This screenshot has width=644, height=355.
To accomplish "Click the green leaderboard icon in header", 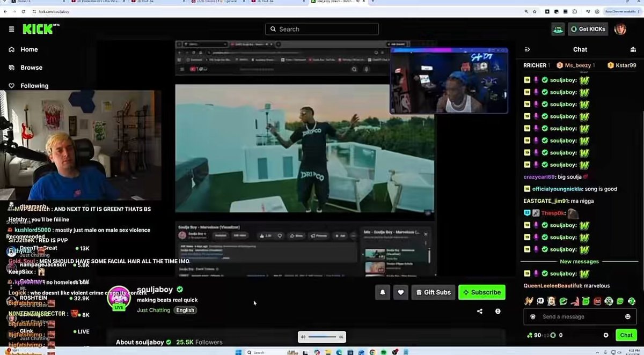I will (x=558, y=29).
